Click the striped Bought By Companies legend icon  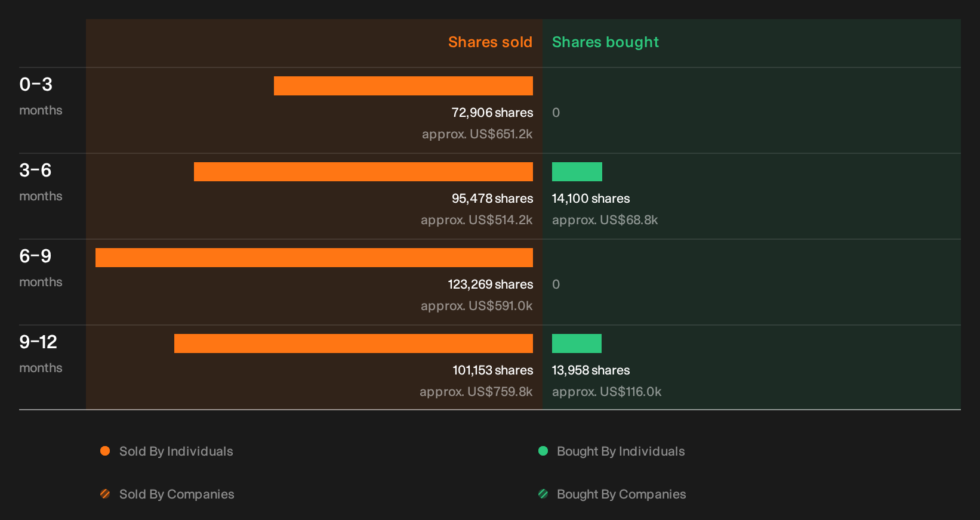[543, 494]
